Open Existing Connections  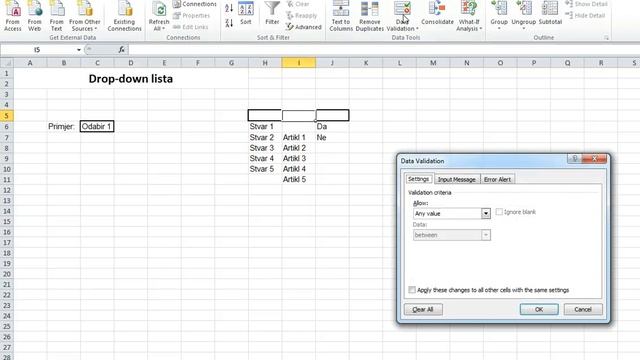(x=124, y=16)
